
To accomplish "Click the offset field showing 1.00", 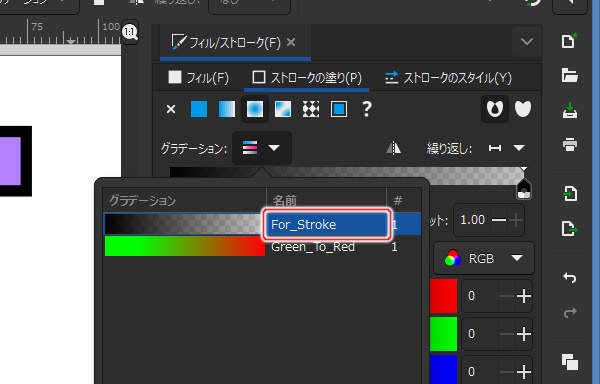I will (473, 220).
